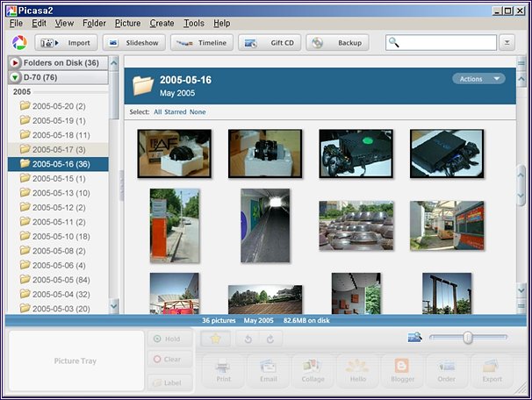Collapse the D-70 collection

[16, 77]
